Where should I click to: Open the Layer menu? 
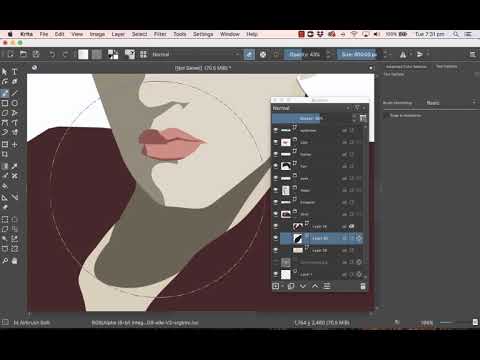[x=118, y=34]
